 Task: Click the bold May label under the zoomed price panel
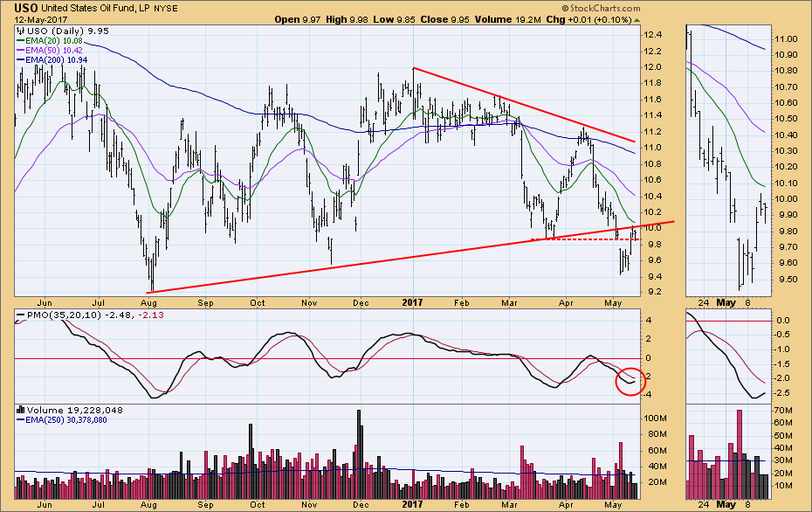tap(726, 302)
